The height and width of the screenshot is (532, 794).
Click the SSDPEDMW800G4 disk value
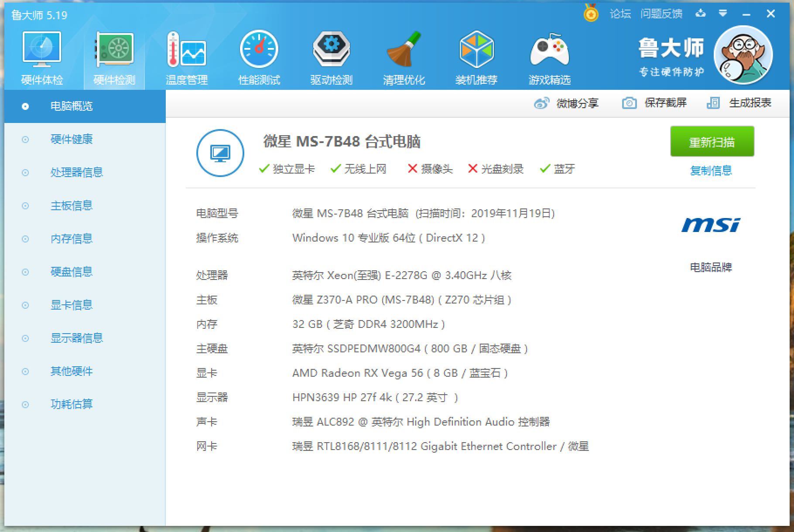click(x=410, y=349)
